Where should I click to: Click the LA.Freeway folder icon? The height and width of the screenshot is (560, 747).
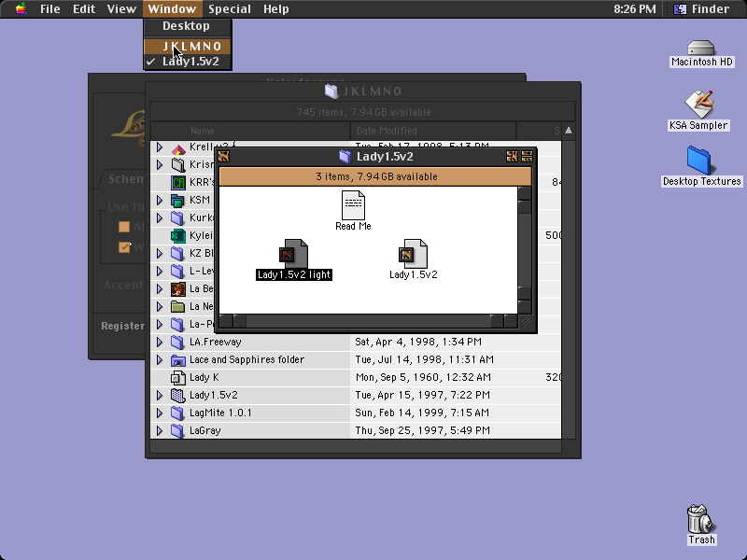pos(177,342)
